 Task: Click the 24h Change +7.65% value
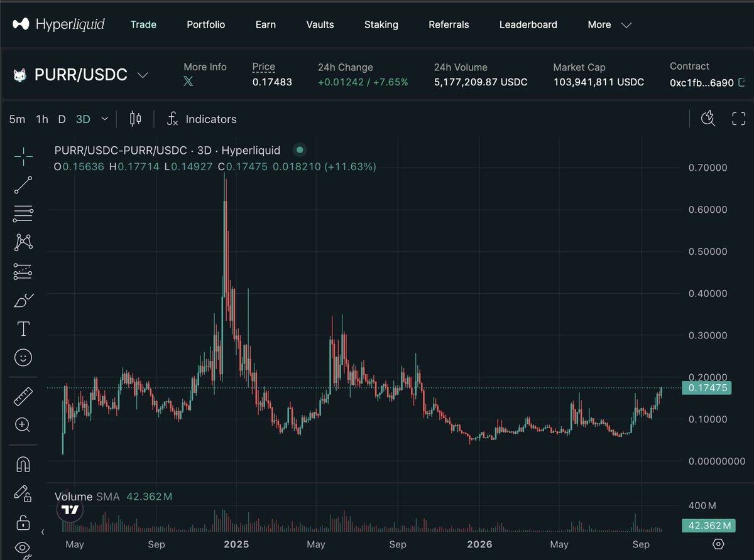(x=391, y=82)
